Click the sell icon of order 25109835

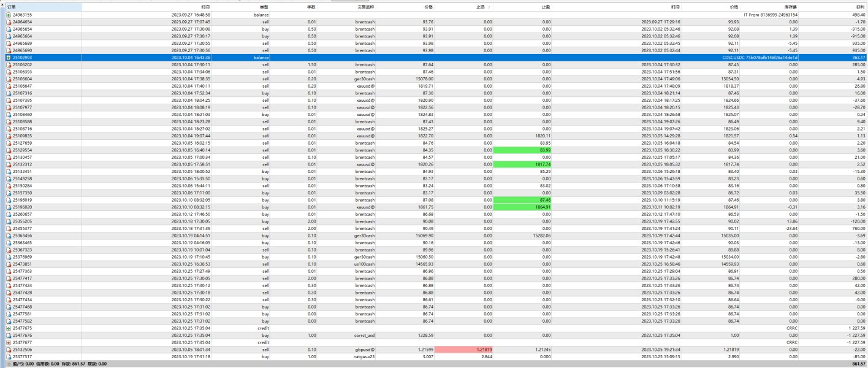tap(9, 136)
